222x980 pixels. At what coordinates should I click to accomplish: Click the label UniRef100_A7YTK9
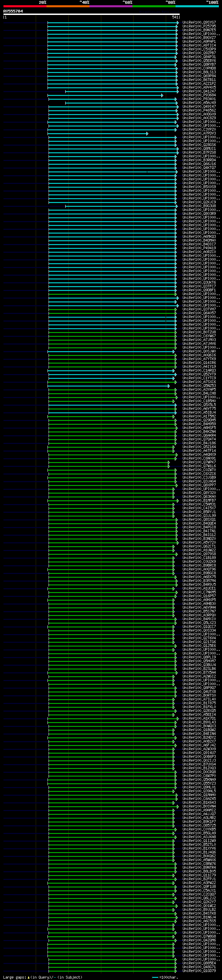coord(199,359)
